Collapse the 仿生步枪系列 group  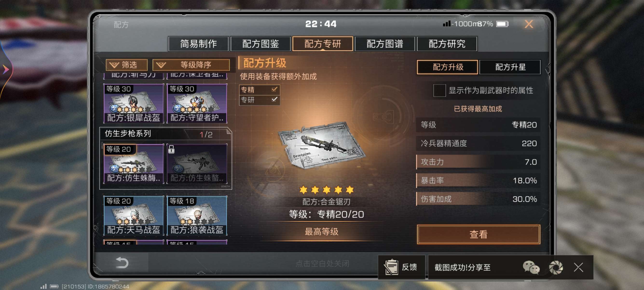coord(166,133)
